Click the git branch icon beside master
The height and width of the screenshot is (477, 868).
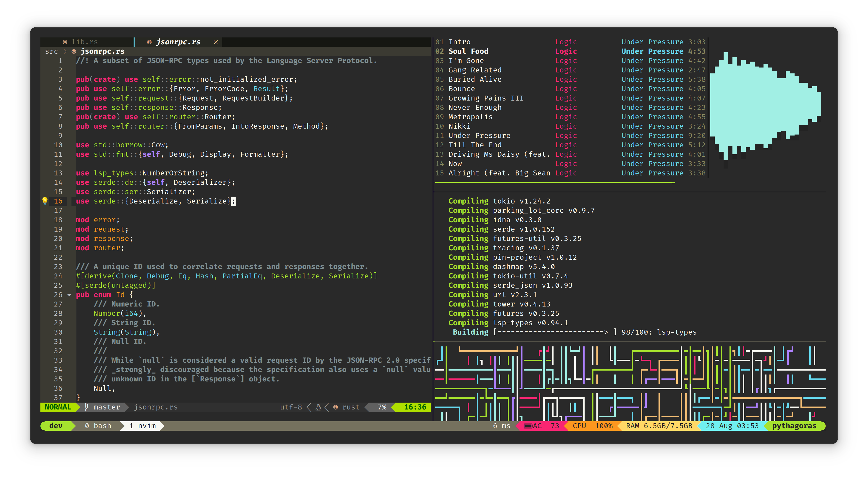87,407
